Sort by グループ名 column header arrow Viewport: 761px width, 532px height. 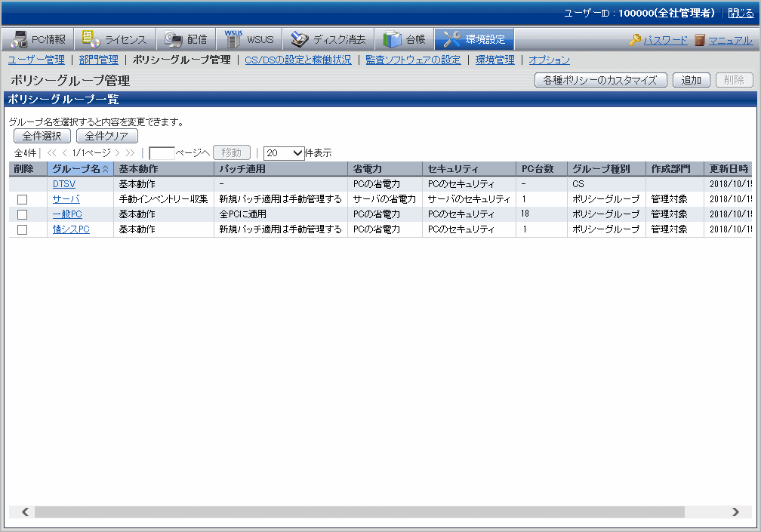point(106,169)
